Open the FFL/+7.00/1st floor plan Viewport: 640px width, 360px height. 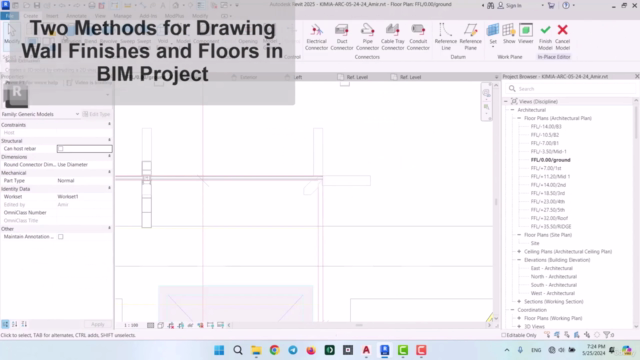(546, 168)
